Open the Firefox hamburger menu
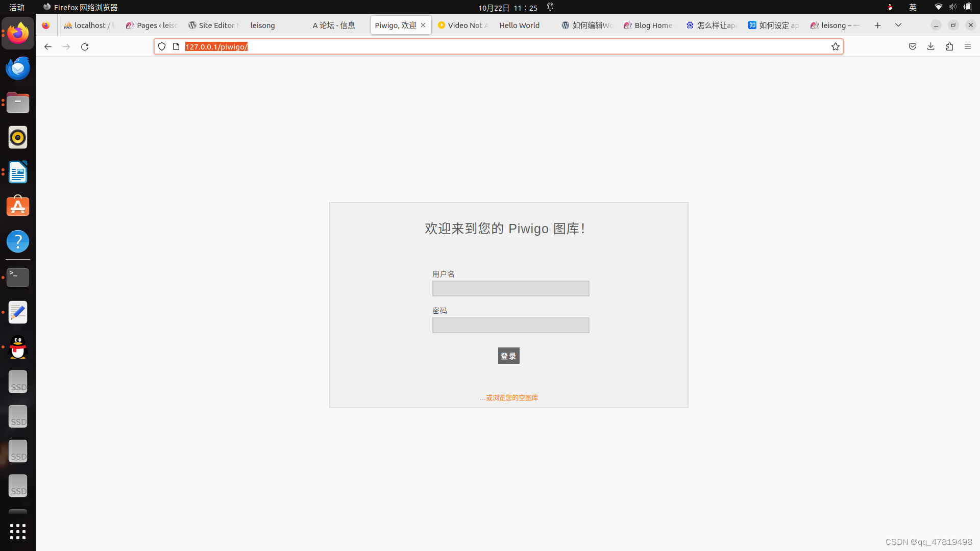This screenshot has width=980, height=551. coord(968,46)
